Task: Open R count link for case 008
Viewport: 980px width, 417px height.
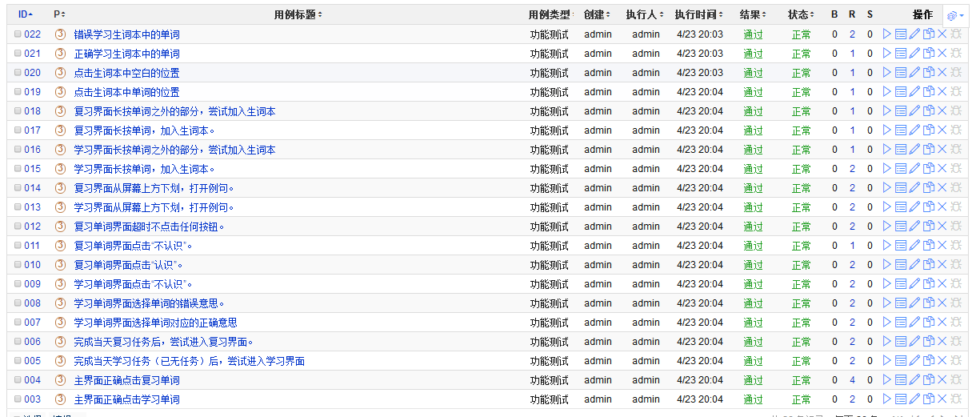Action: click(853, 303)
